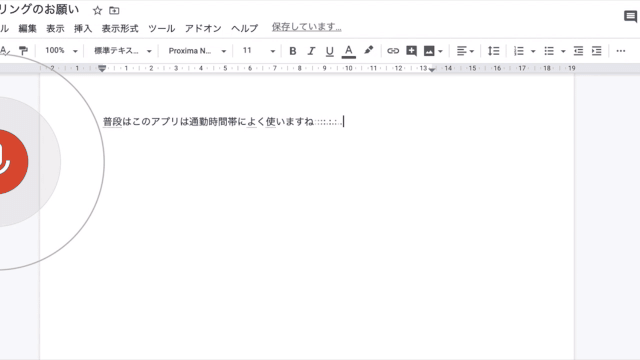Viewport: 640px width, 360px height.
Task: Open Proxima N font dropdown
Action: click(197, 51)
